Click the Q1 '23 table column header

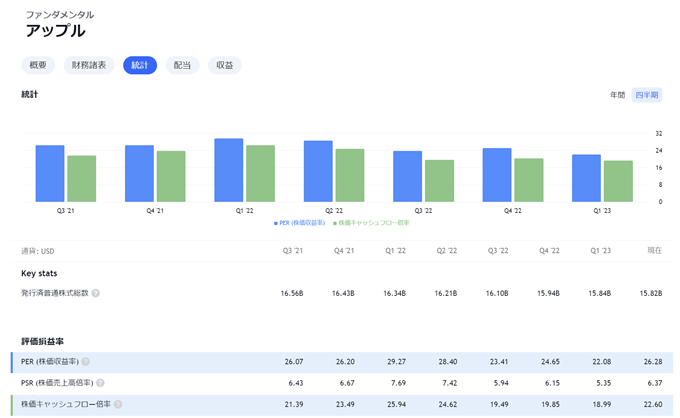coord(601,251)
